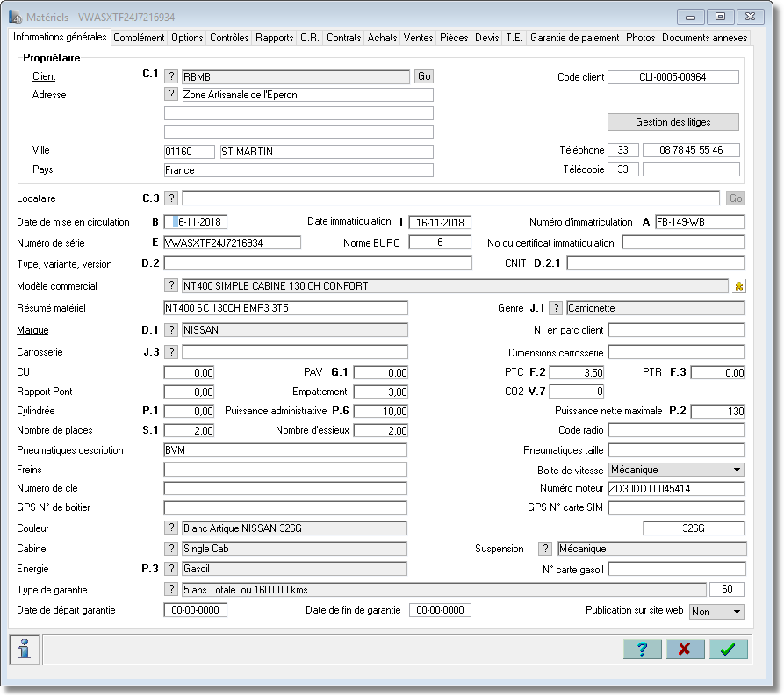Click the Marque link label
784x697 pixels.
[32, 330]
